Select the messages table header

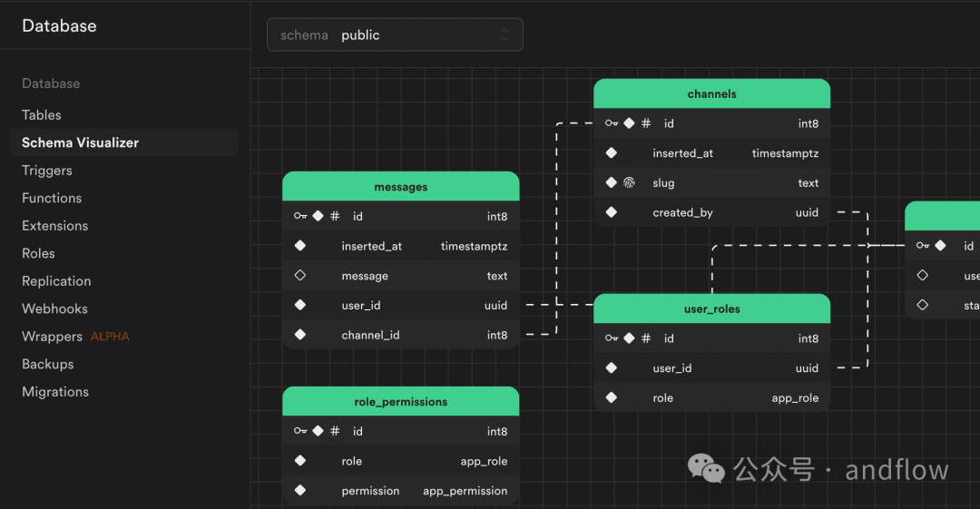point(400,187)
